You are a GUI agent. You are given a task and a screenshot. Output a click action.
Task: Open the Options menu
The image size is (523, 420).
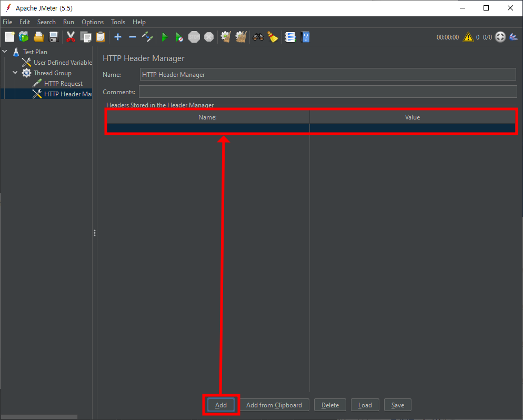pos(93,22)
